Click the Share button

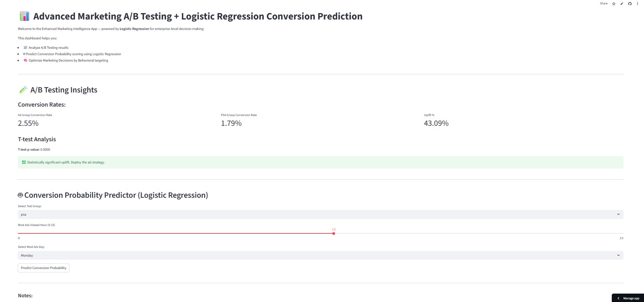click(x=604, y=4)
